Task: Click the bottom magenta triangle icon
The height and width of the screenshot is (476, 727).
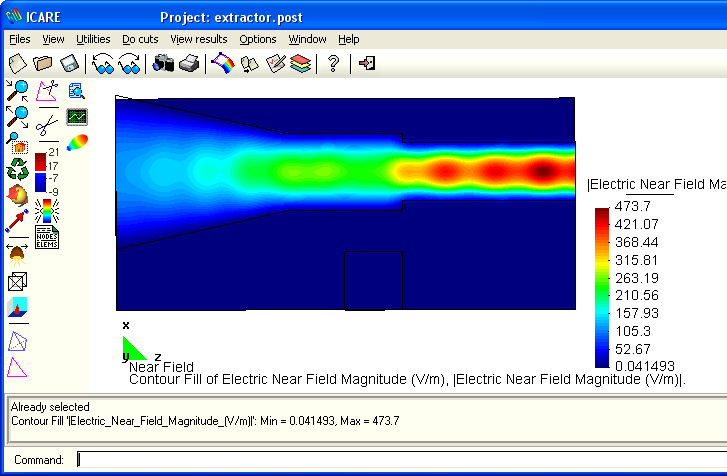Action: pyautogui.click(x=17, y=368)
